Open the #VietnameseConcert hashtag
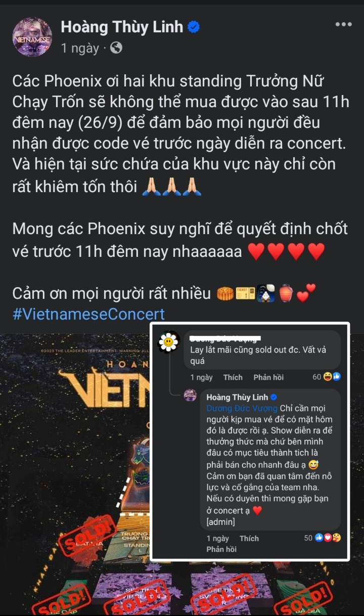 coord(88,314)
